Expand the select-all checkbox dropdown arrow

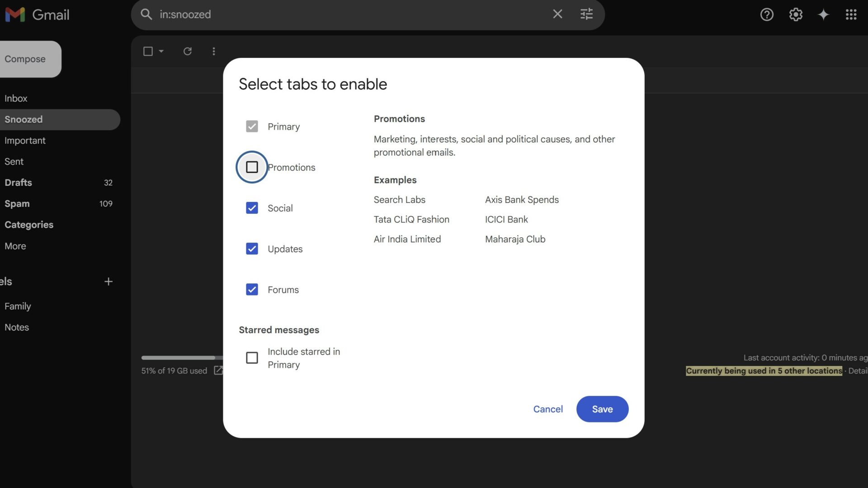(x=161, y=51)
